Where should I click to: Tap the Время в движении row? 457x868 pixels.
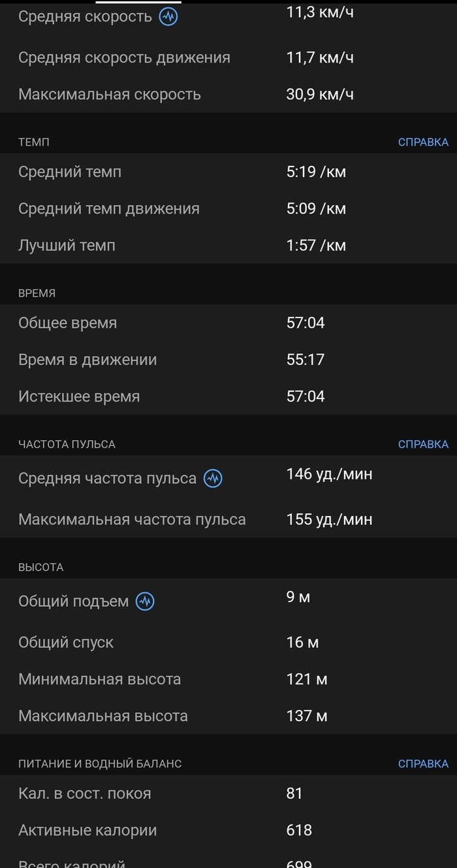click(228, 360)
